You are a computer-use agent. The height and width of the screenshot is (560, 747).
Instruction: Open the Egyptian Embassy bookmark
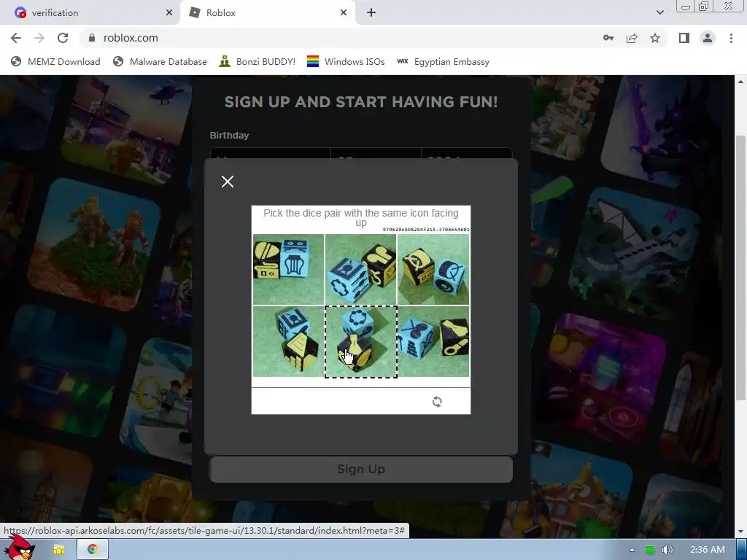443,61
